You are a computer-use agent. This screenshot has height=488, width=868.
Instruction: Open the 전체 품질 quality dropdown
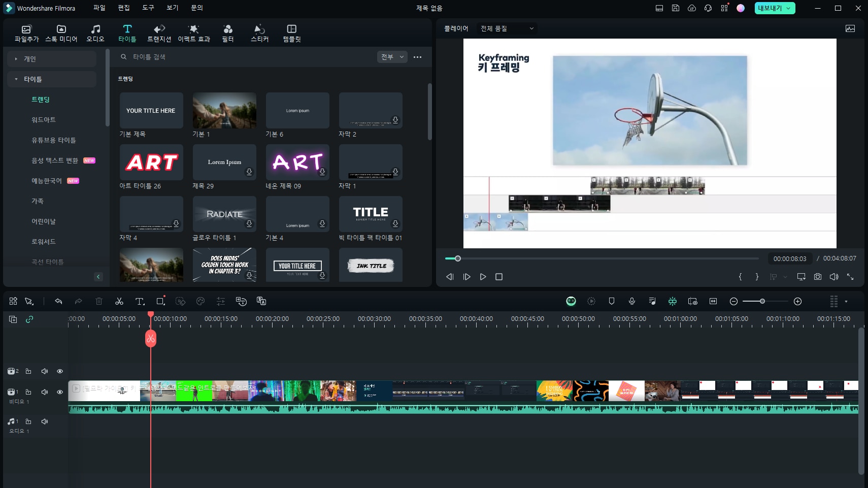point(507,28)
